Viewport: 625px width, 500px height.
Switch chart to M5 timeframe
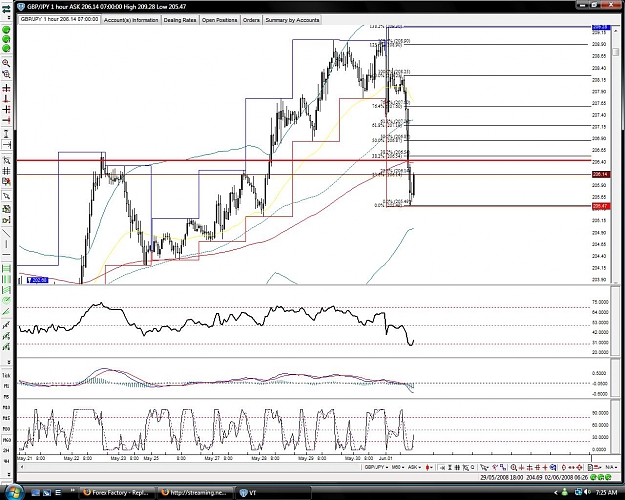pos(6,397)
